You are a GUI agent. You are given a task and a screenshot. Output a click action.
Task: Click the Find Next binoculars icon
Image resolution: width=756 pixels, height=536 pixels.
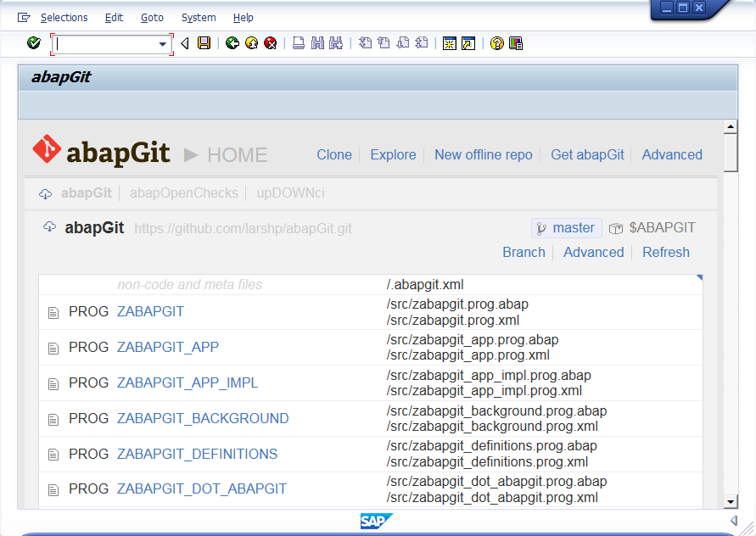click(x=336, y=43)
